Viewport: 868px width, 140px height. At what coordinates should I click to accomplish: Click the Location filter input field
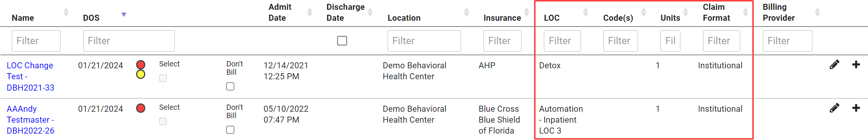(424, 41)
